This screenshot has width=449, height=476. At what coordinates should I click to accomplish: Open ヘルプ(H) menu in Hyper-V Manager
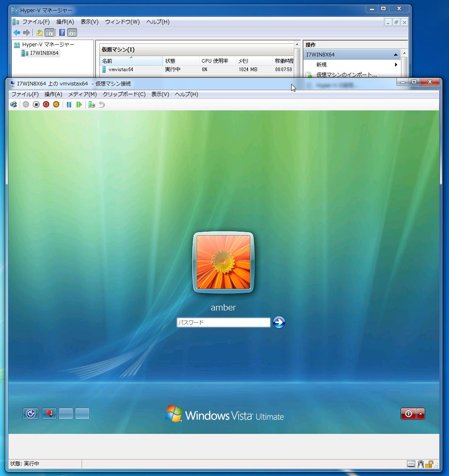coord(158,22)
